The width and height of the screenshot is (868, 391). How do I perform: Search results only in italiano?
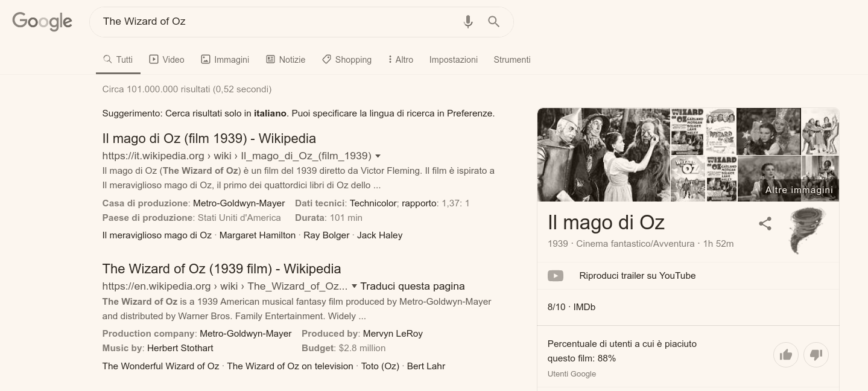tap(270, 113)
